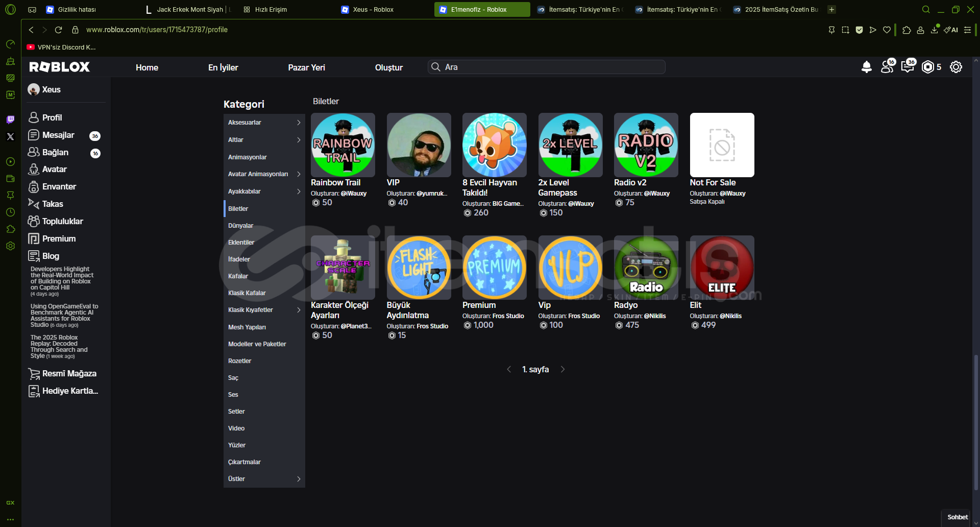The image size is (980, 527).
Task: Open the Home menu
Action: click(x=147, y=67)
